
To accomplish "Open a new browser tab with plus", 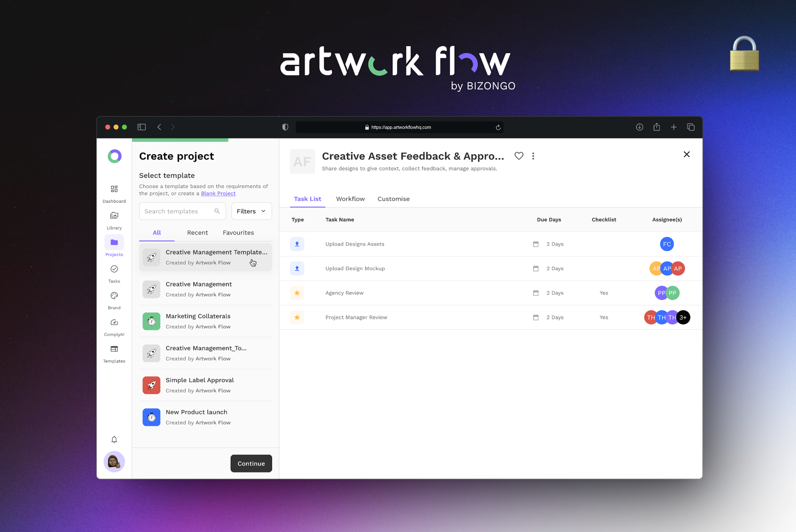I will coord(674,127).
